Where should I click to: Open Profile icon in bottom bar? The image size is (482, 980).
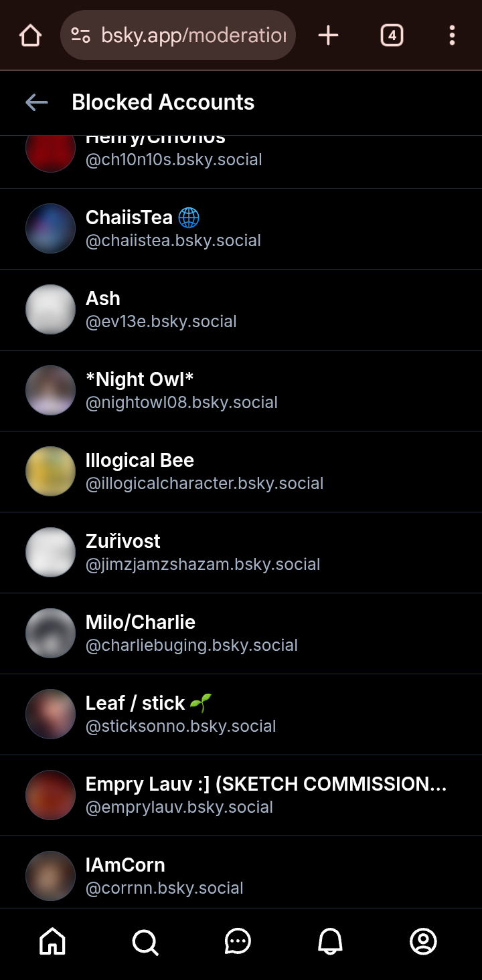(423, 941)
